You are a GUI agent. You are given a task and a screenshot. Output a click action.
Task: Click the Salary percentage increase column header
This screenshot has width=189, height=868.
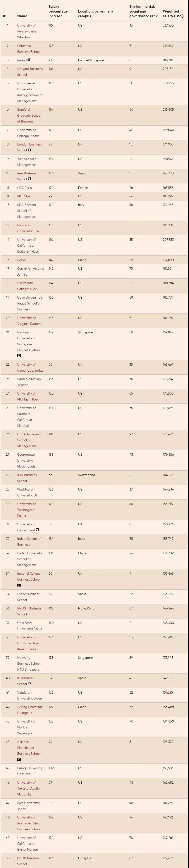[x=58, y=11]
